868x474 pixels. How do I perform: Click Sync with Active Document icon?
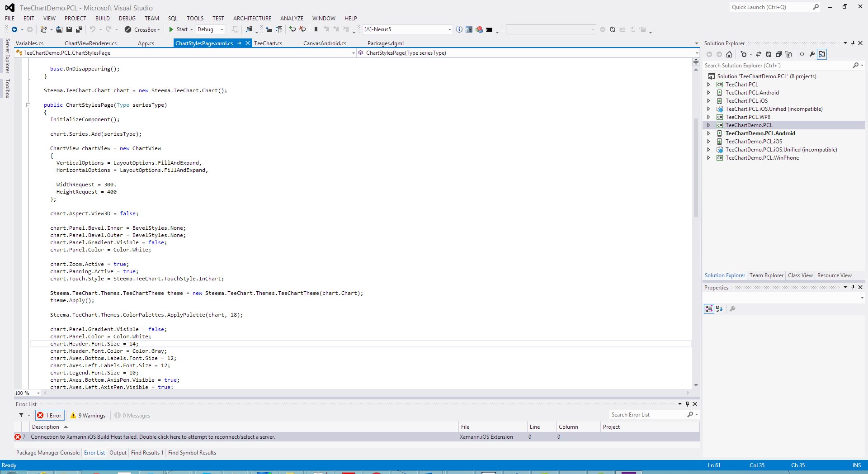759,54
